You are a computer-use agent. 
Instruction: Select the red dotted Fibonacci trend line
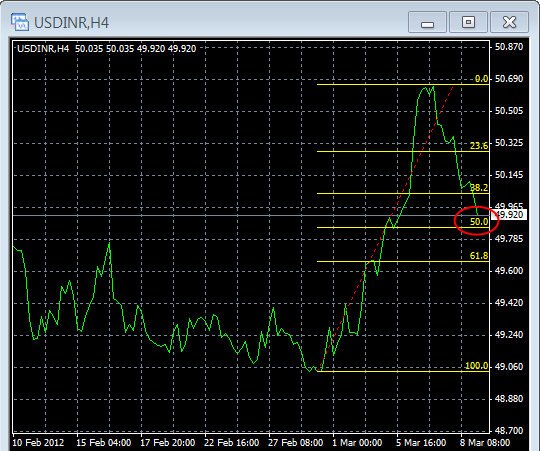[x=386, y=228]
